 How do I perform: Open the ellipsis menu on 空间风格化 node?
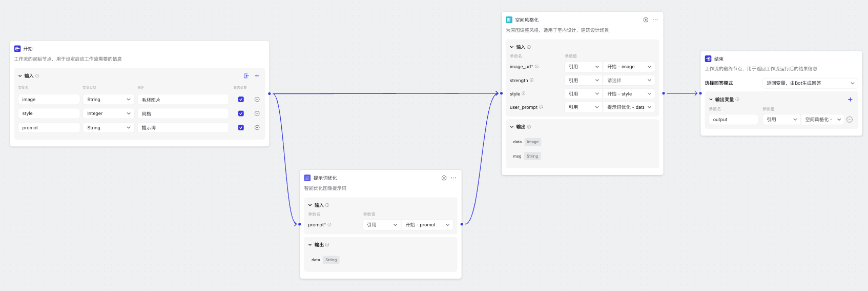pyautogui.click(x=655, y=20)
